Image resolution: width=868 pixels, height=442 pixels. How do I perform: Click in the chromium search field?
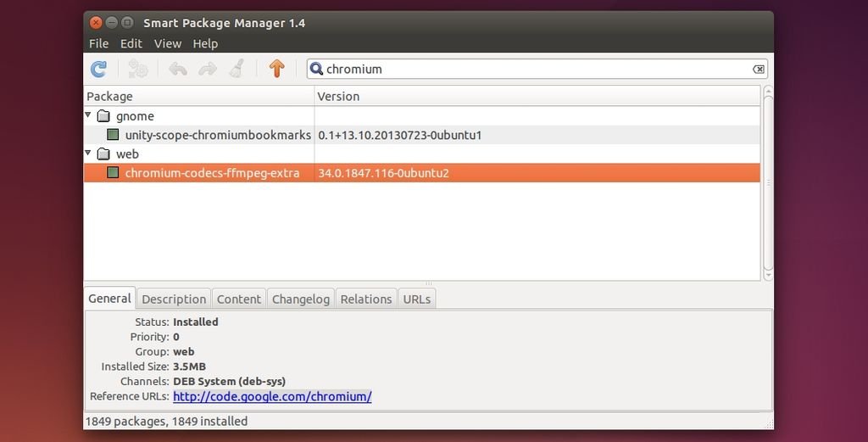[537, 70]
